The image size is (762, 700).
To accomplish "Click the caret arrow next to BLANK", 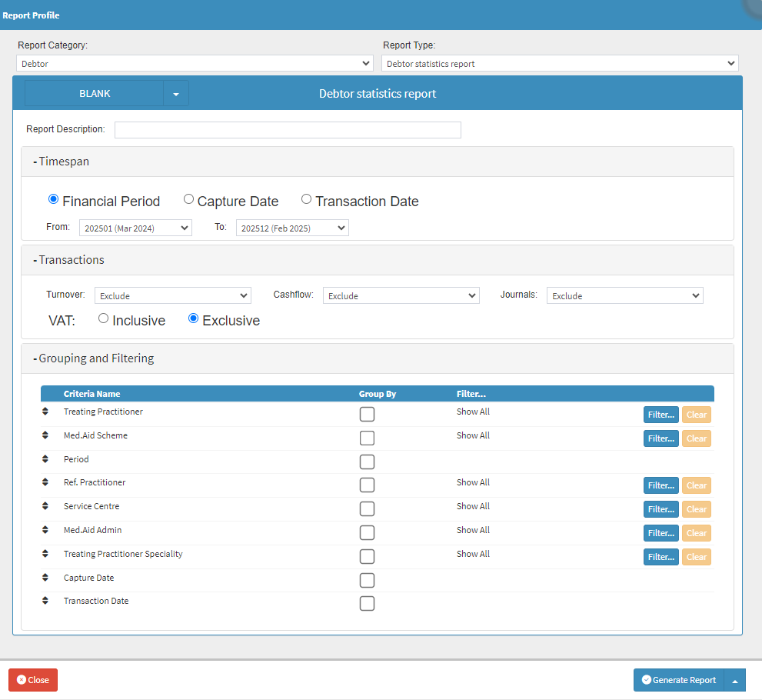I will (176, 94).
